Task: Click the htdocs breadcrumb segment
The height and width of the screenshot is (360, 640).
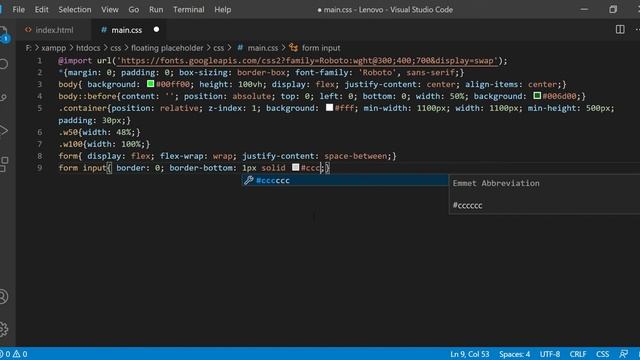Action: tap(88, 48)
